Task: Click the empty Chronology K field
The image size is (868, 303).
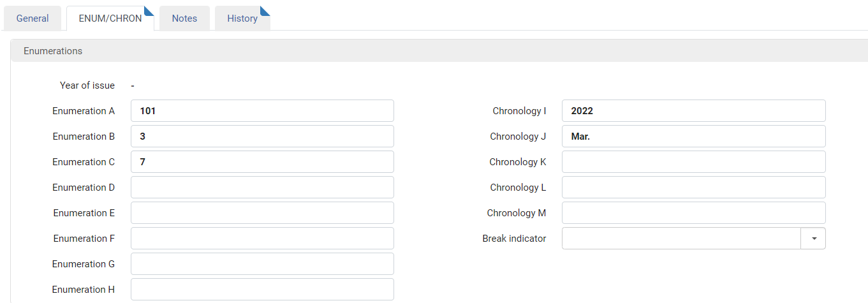Action: 694,162
